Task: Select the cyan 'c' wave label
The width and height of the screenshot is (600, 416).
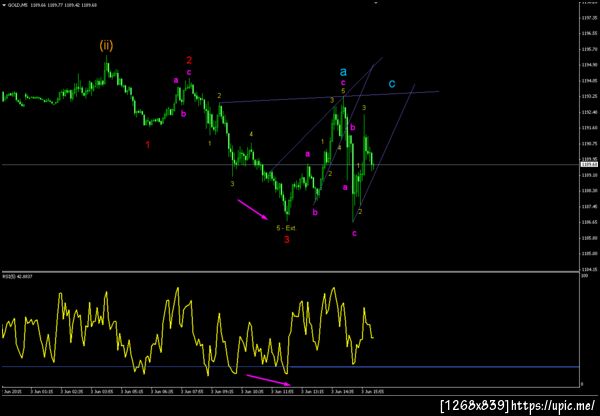Action: [x=392, y=84]
